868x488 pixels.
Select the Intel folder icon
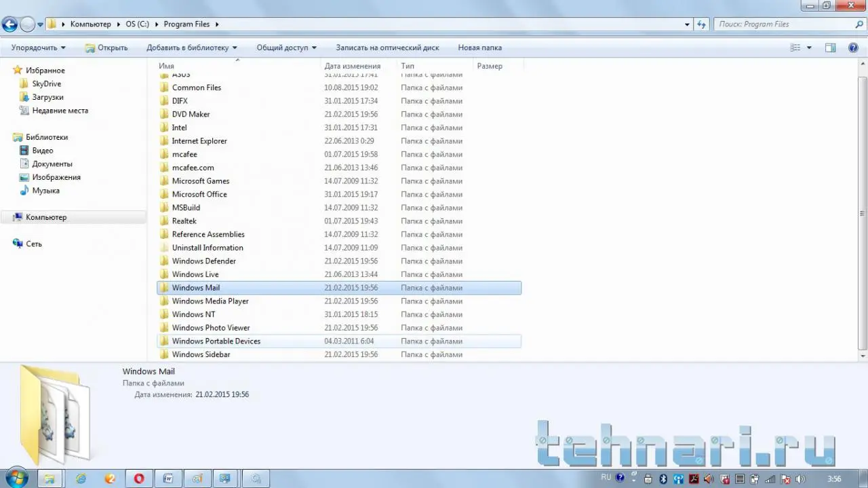pyautogui.click(x=163, y=128)
